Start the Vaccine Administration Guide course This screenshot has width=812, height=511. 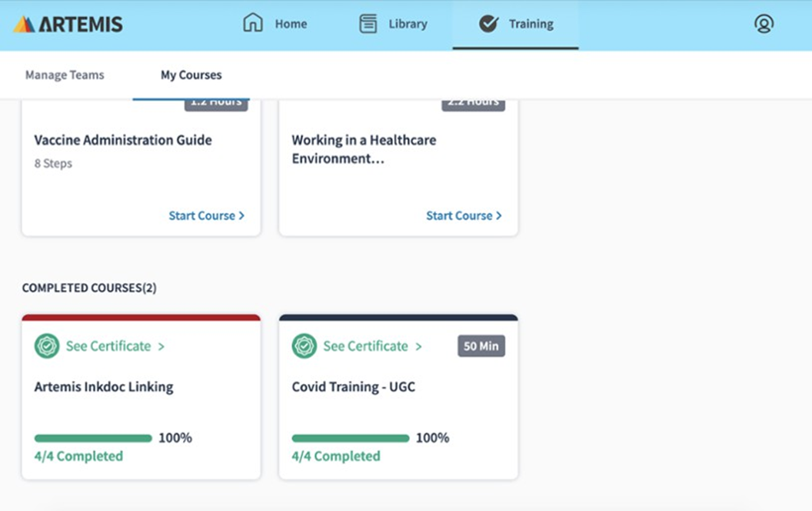206,215
